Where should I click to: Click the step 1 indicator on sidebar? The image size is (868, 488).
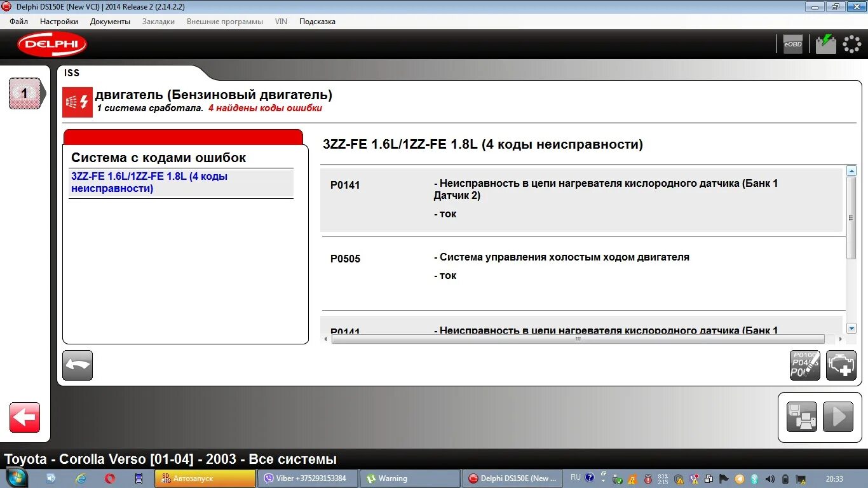[x=27, y=94]
